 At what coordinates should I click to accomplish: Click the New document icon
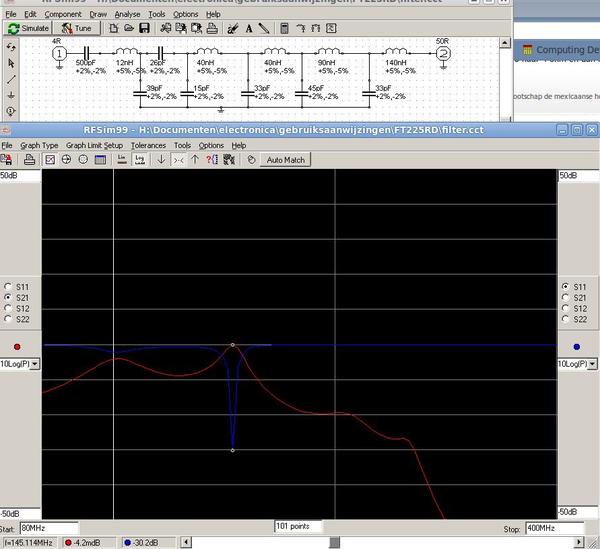(x=114, y=29)
